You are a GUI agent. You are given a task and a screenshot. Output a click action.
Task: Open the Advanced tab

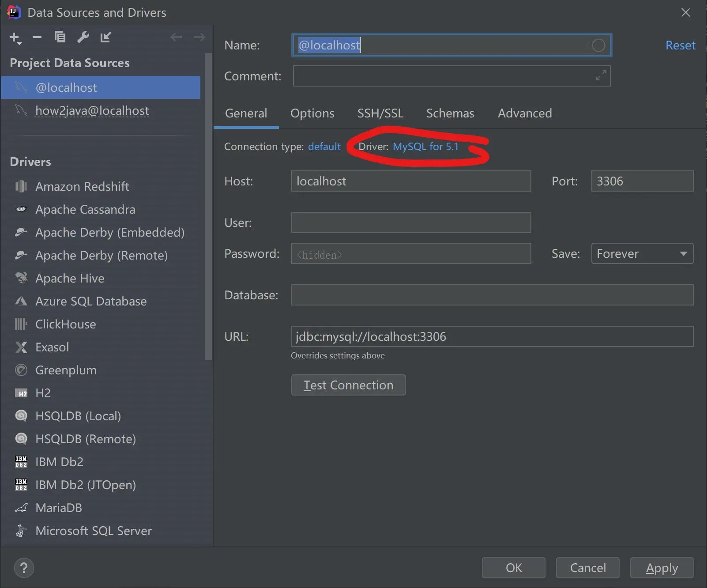pos(525,113)
